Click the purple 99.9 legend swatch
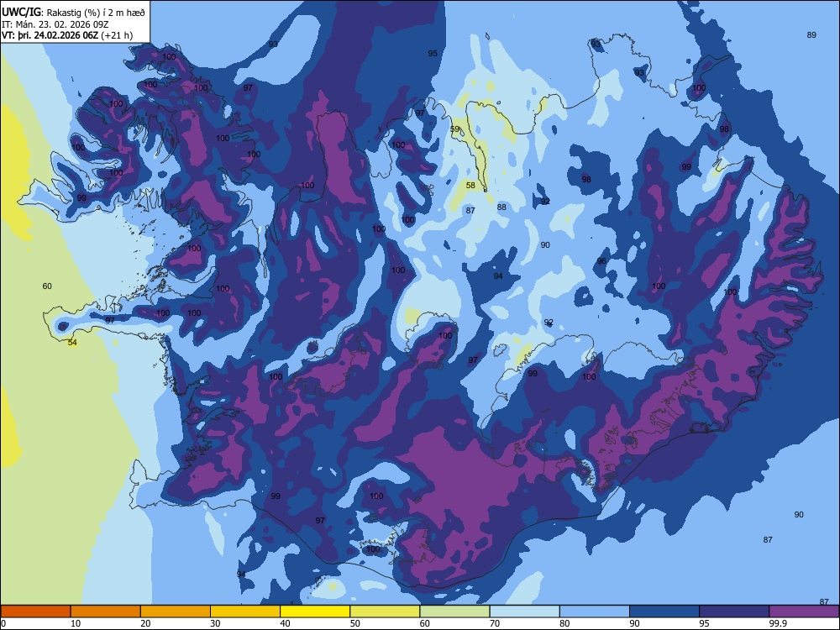Viewport: 840px width, 630px height. 804,612
